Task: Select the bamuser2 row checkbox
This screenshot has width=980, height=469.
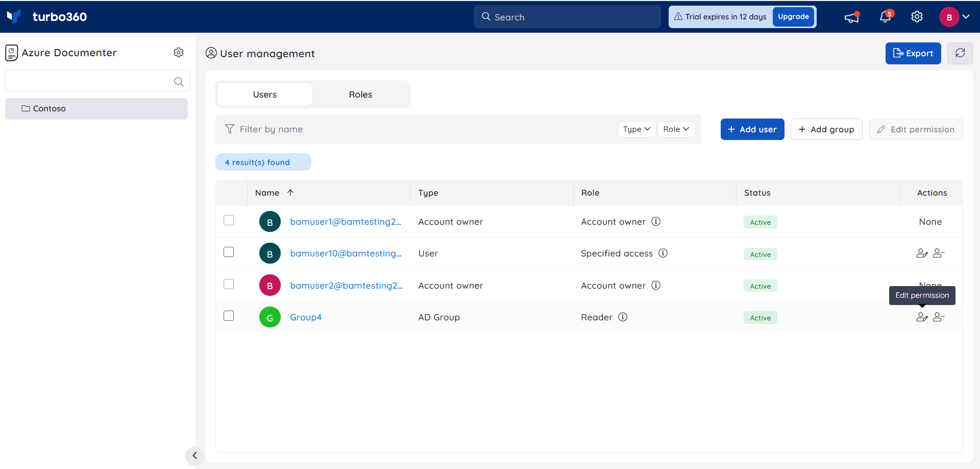Action: (x=229, y=284)
